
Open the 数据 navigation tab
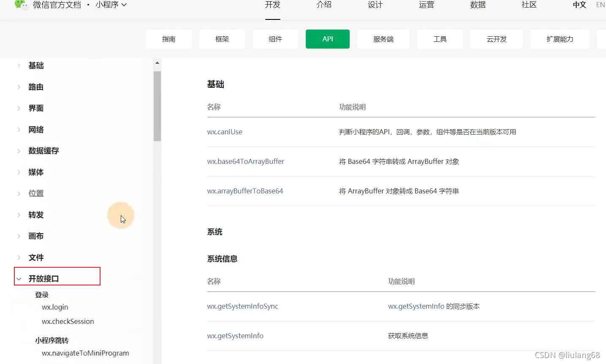[478, 5]
